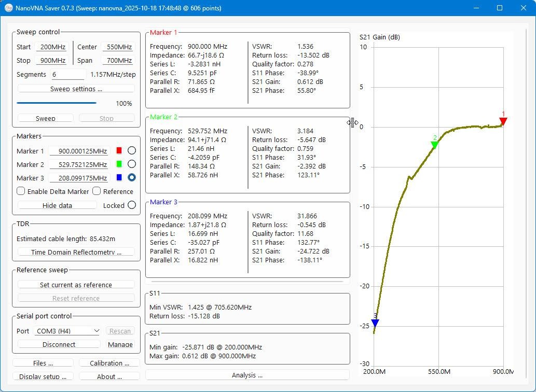Click the 550.0M x-axis label
The width and height of the screenshot is (536, 392).
click(x=439, y=371)
